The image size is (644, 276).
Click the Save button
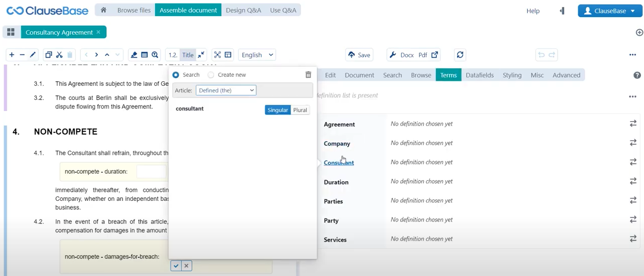tap(359, 55)
